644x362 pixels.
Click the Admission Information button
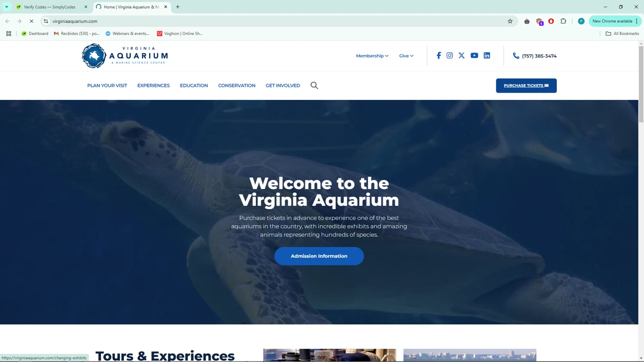click(319, 256)
